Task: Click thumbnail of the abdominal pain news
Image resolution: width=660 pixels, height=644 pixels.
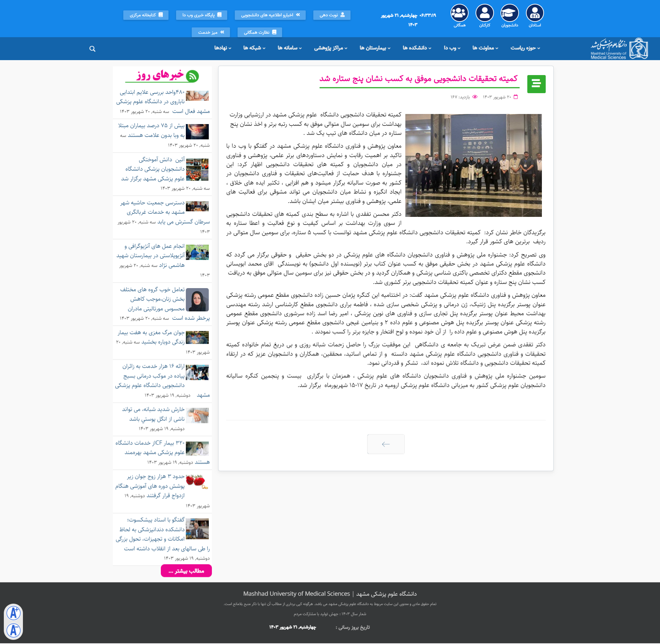Action: point(197,132)
